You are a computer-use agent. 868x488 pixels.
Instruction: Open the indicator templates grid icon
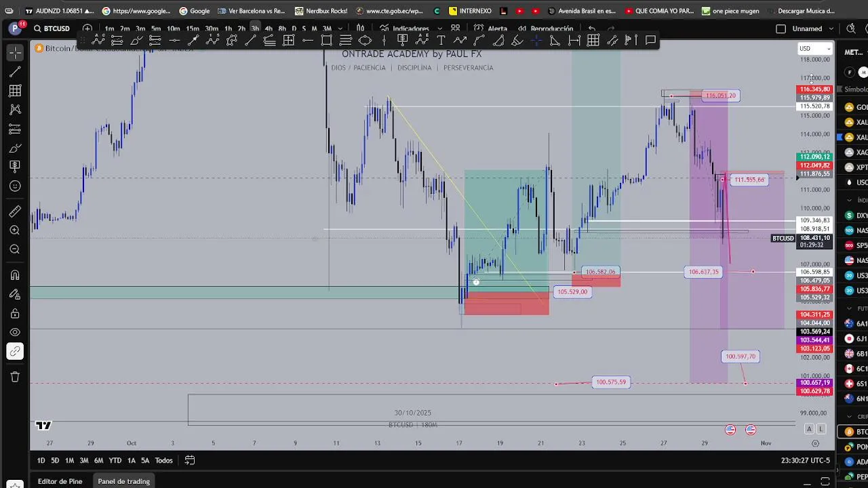coord(455,28)
